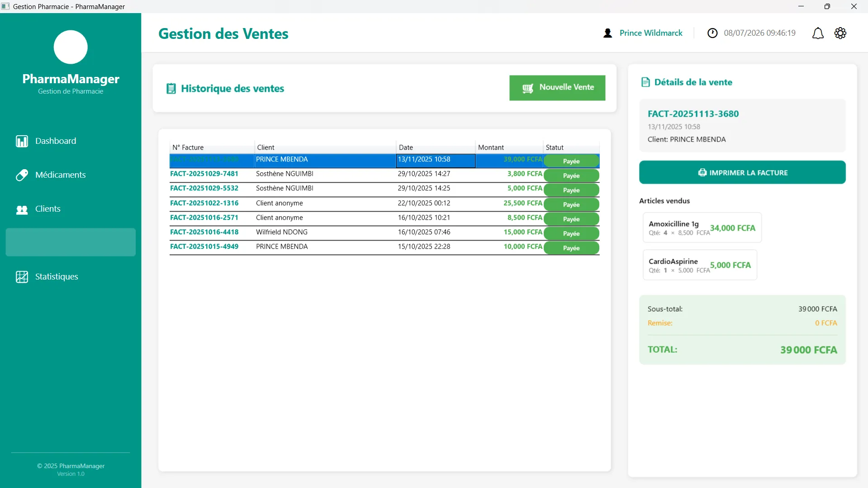Open the Dashboard sidebar icon
The height and width of the screenshot is (488, 868).
22,141
